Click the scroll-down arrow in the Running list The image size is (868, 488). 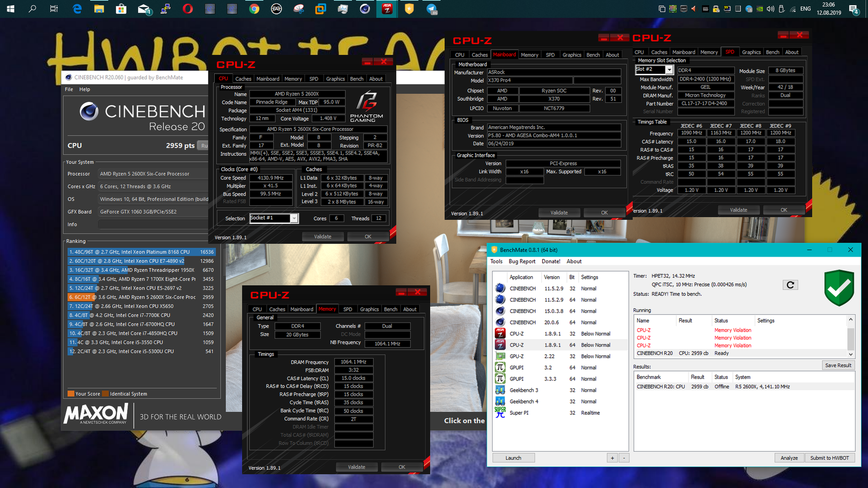click(850, 354)
